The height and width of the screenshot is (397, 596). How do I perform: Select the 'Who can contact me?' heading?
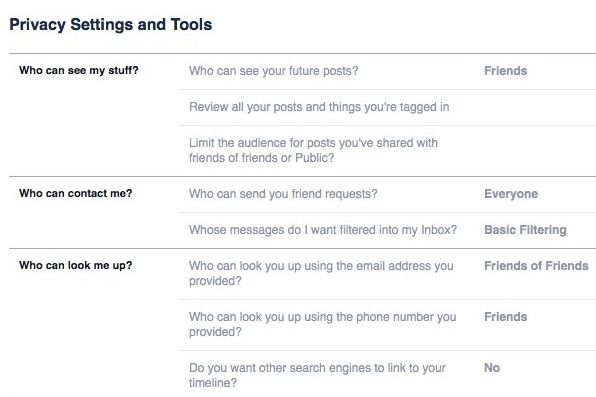point(76,194)
